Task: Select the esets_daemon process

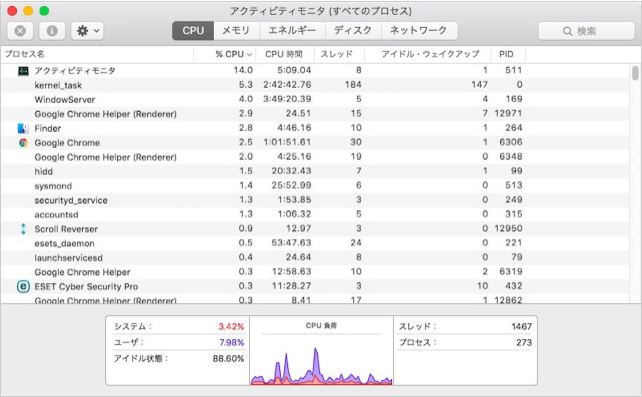Action: [64, 243]
